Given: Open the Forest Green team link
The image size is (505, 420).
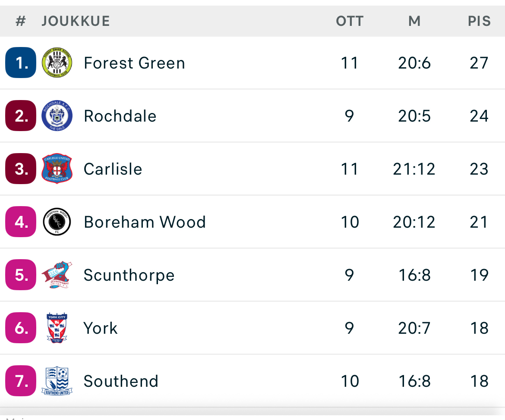Looking at the screenshot, I should [x=134, y=63].
